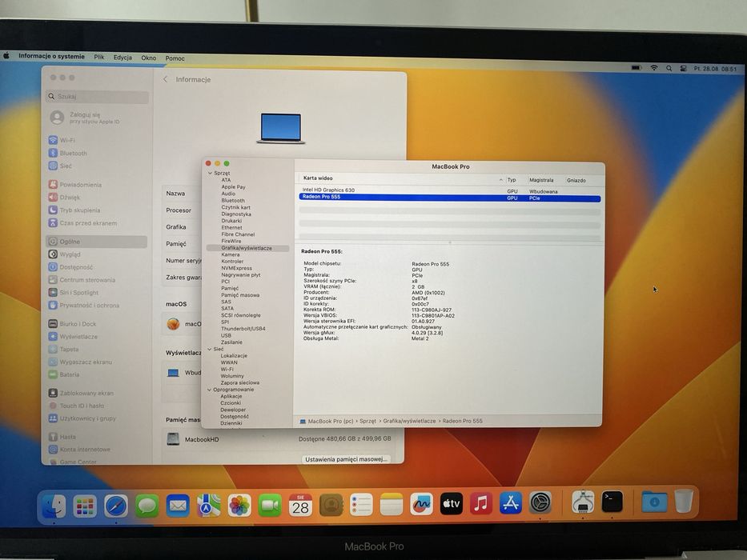Click Grafika/wyświetlacze in path bar
This screenshot has height=560, width=747.
[409, 421]
